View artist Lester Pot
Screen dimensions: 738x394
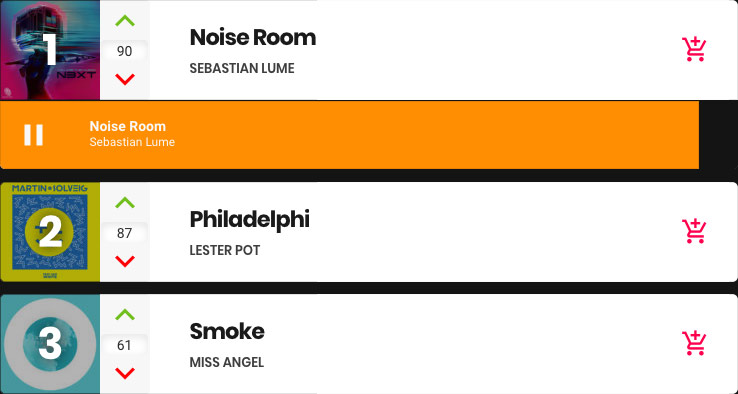[x=225, y=250]
